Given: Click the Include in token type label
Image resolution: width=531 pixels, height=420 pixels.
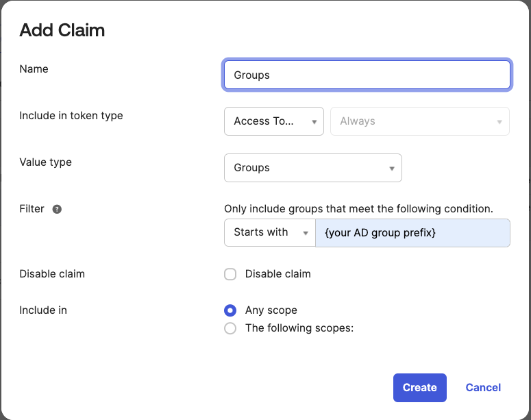Looking at the screenshot, I should click(x=71, y=116).
